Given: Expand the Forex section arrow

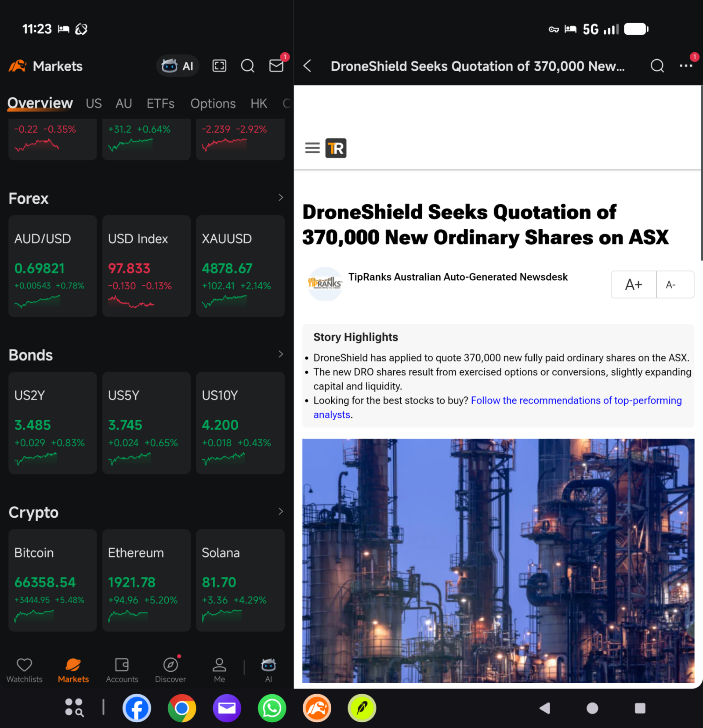Looking at the screenshot, I should [x=281, y=198].
